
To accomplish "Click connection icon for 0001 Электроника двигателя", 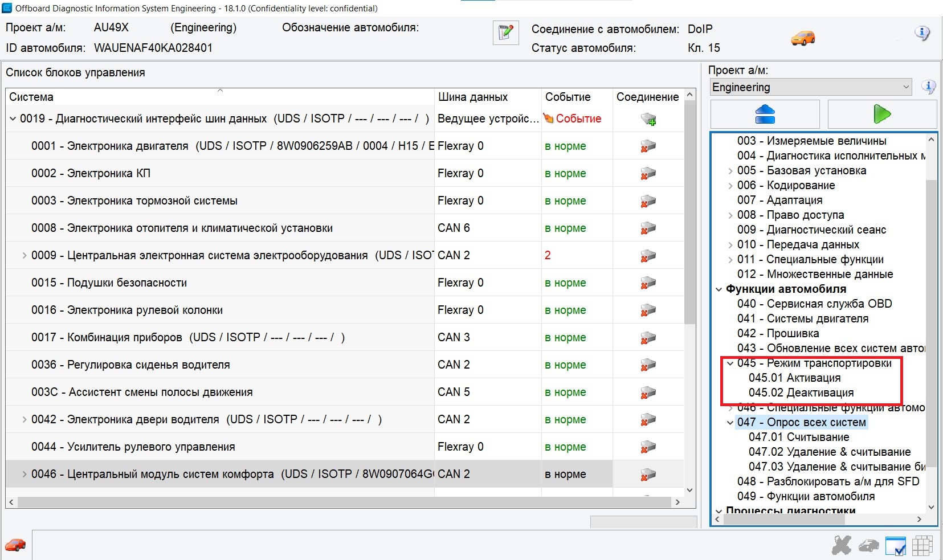I will point(648,146).
